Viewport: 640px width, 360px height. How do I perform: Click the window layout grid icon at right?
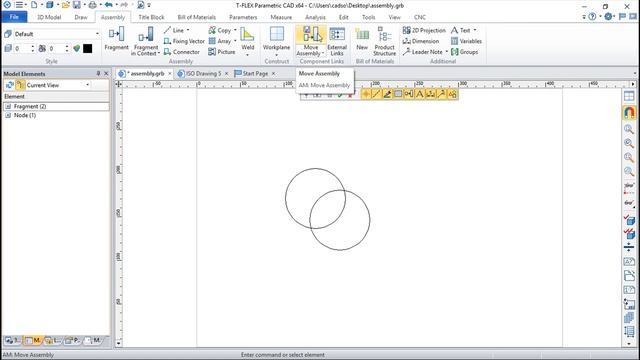coord(629,96)
